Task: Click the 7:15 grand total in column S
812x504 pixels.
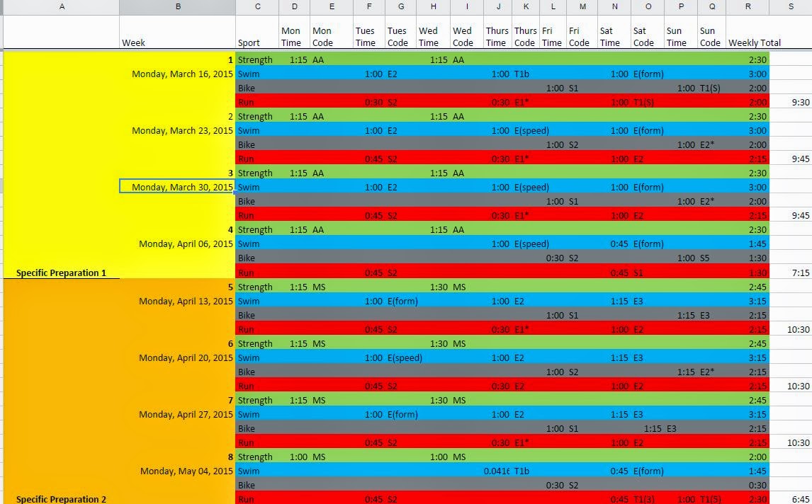Action: [791, 273]
